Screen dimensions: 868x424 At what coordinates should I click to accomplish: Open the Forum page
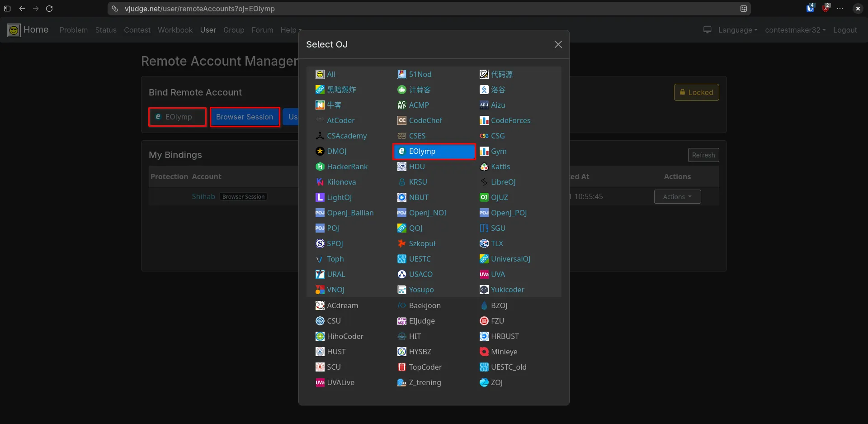262,30
